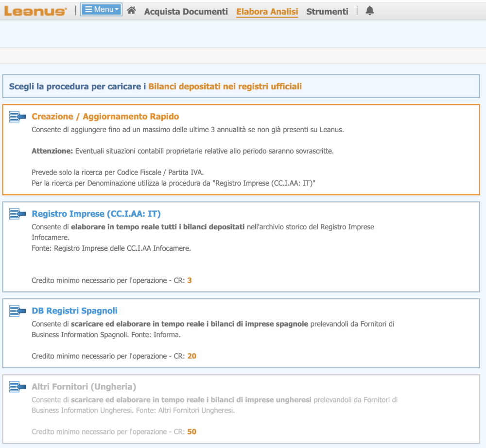Image resolution: width=486 pixels, height=448 pixels.
Task: Click import icon beside Creazione / Aggiornamento Rapido
Action: coord(17,117)
